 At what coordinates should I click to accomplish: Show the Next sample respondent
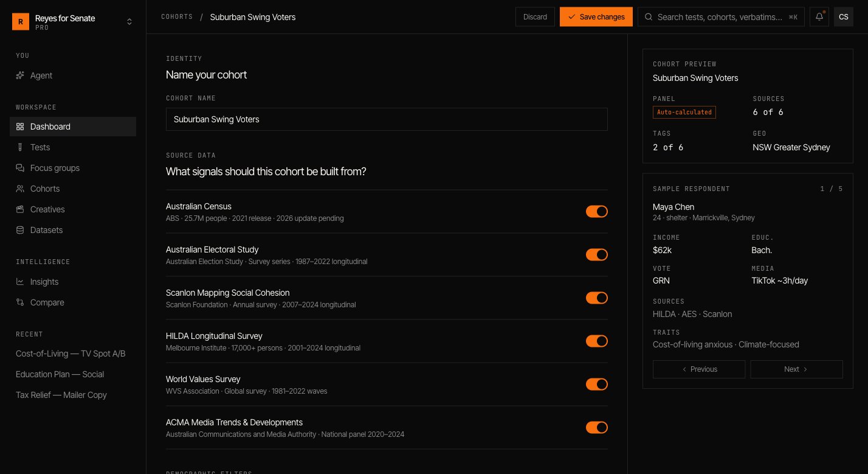coord(796,369)
